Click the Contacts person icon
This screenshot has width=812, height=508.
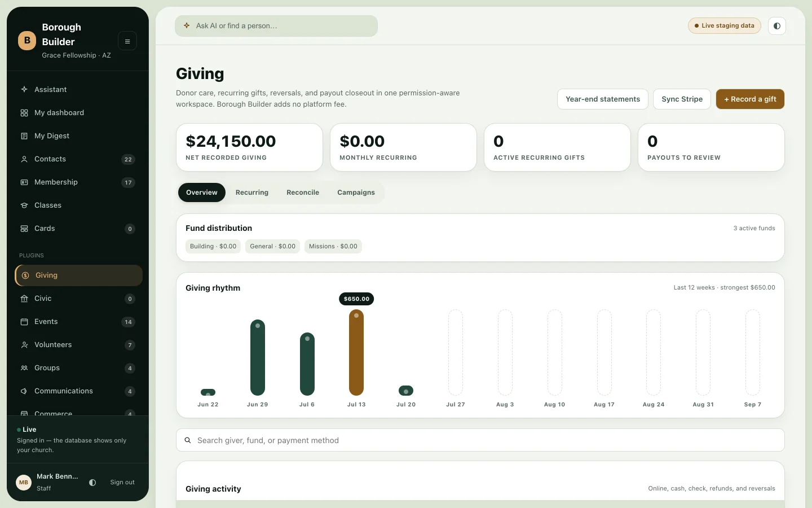pyautogui.click(x=24, y=159)
